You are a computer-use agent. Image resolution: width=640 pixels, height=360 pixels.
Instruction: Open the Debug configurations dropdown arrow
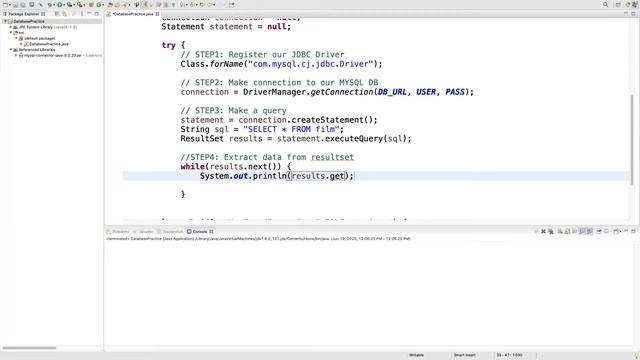54,5
